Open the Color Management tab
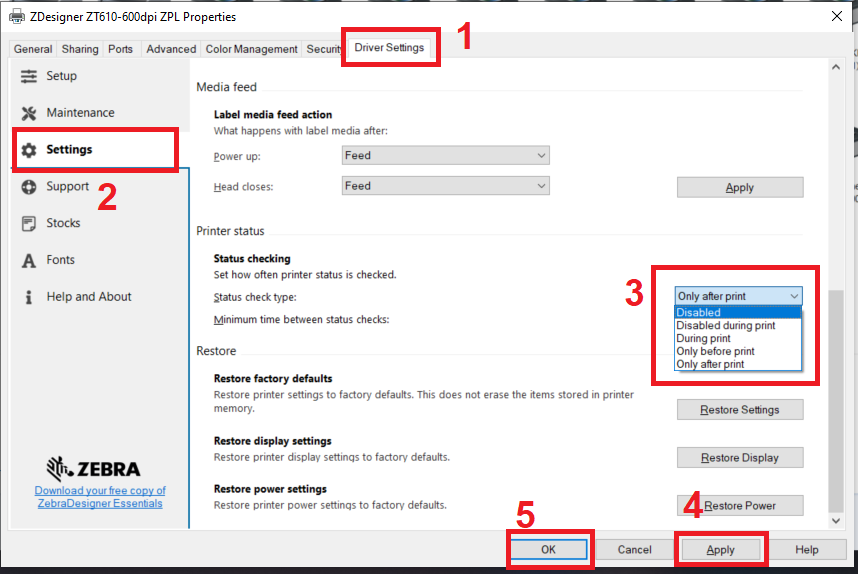The width and height of the screenshot is (858, 574). point(251,49)
